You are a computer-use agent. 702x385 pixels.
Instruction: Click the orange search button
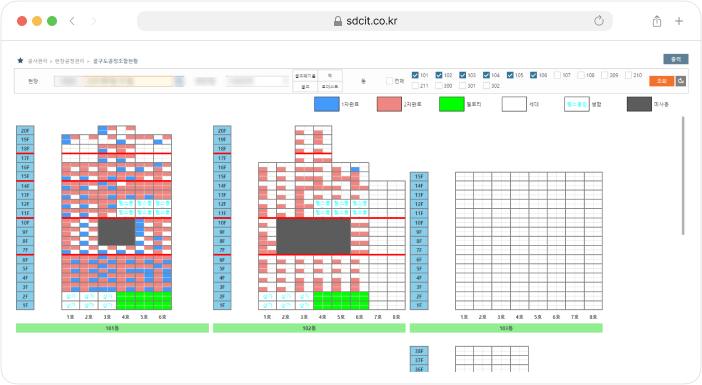(662, 81)
